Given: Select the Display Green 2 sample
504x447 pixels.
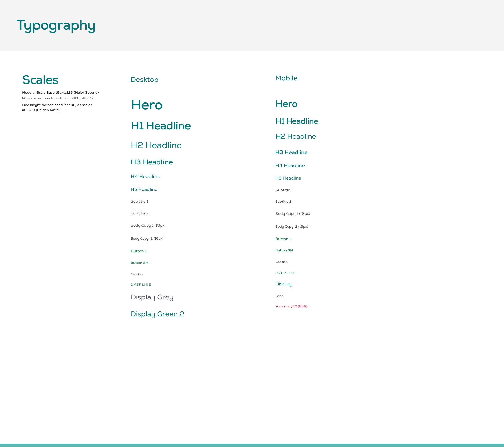Looking at the screenshot, I should [157, 314].
